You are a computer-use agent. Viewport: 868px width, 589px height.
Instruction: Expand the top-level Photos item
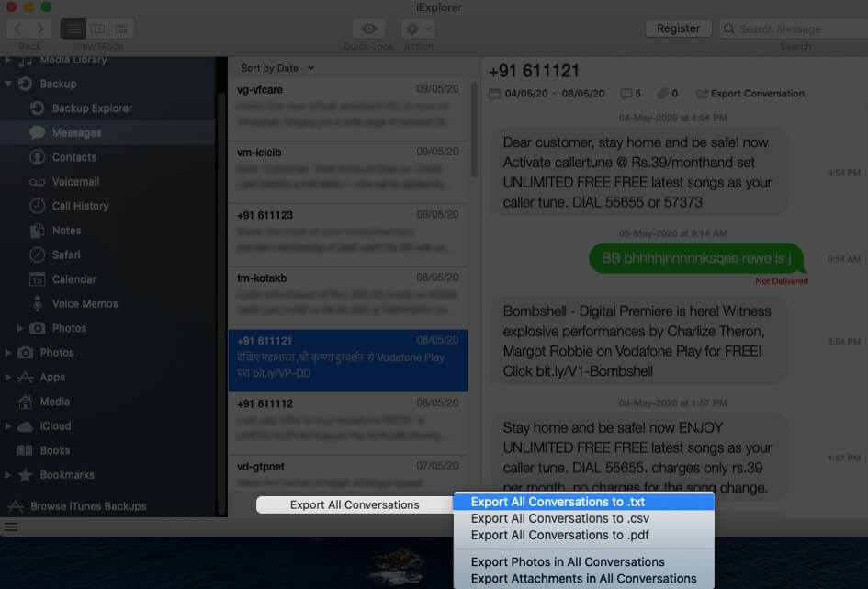pyautogui.click(x=7, y=353)
